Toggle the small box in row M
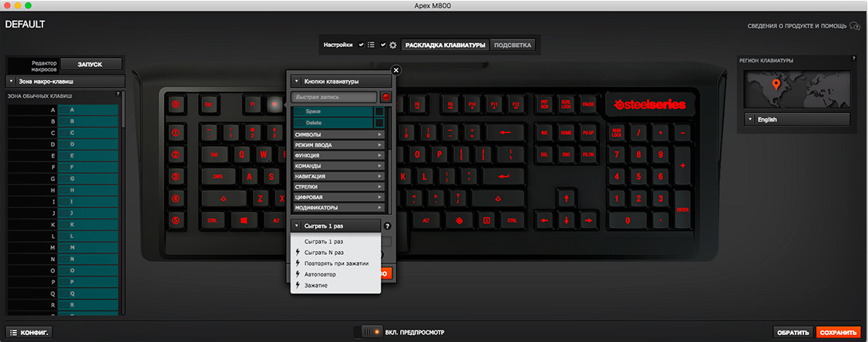Image resolution: width=868 pixels, height=342 pixels. [64, 247]
